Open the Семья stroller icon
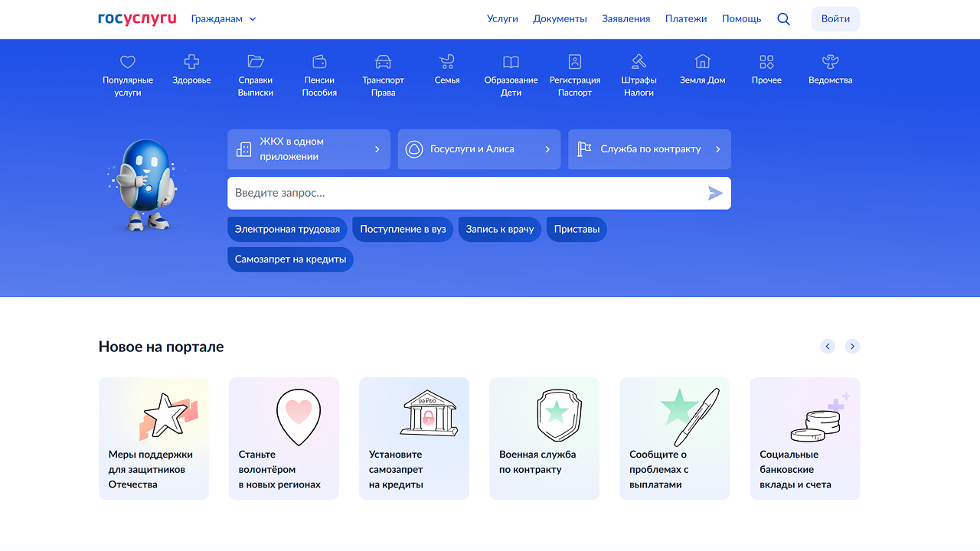The height and width of the screenshot is (551, 980). (x=447, y=62)
